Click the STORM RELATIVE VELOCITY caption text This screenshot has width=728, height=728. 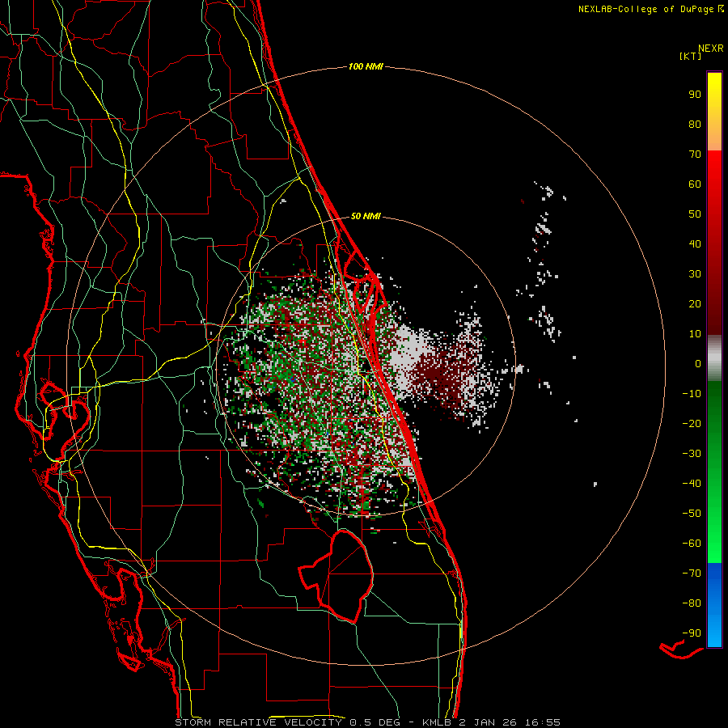(x=258, y=722)
